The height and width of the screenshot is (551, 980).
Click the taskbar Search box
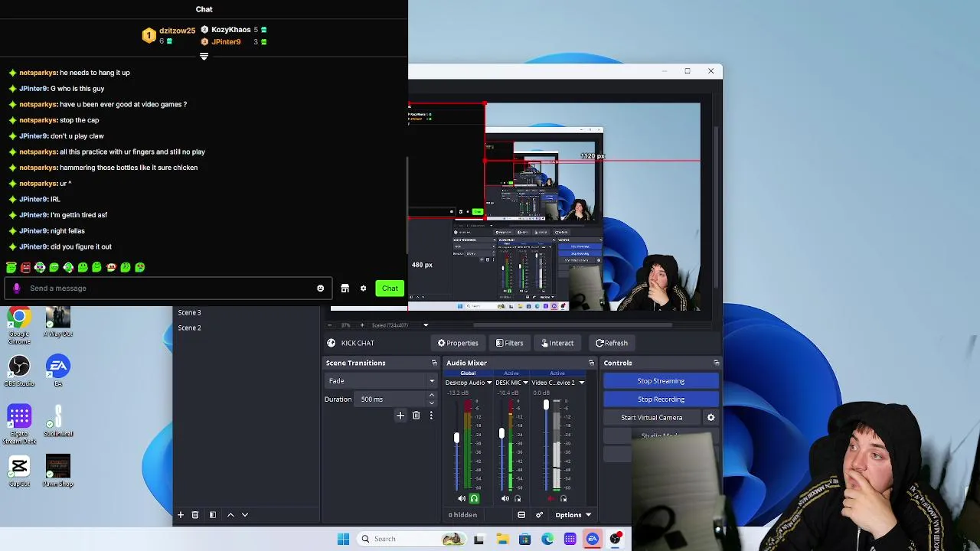(x=412, y=539)
